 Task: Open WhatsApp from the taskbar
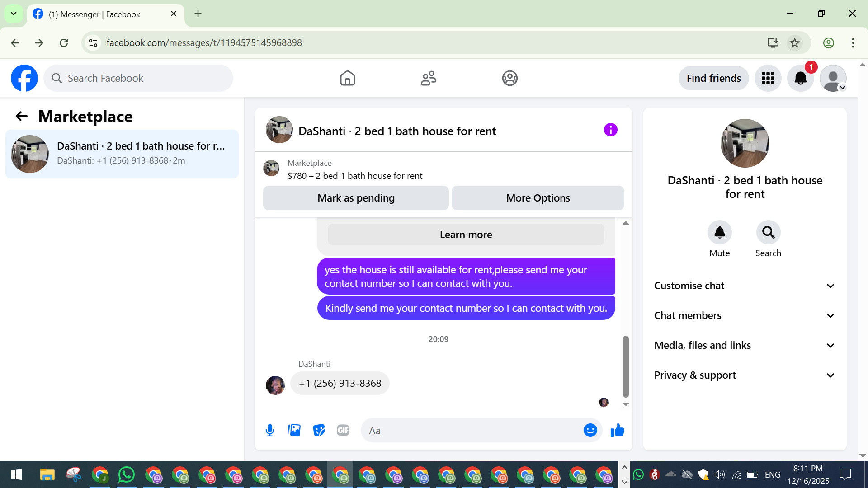point(127,474)
